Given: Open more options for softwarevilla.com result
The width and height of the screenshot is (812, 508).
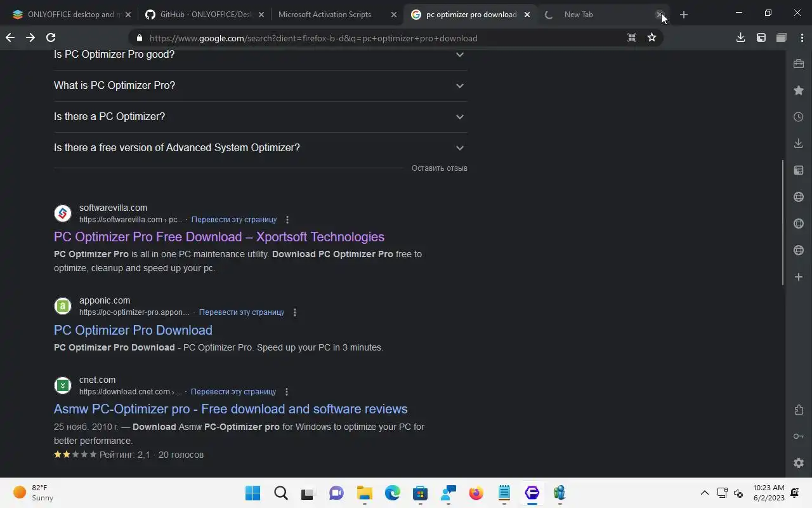Looking at the screenshot, I should (x=287, y=220).
